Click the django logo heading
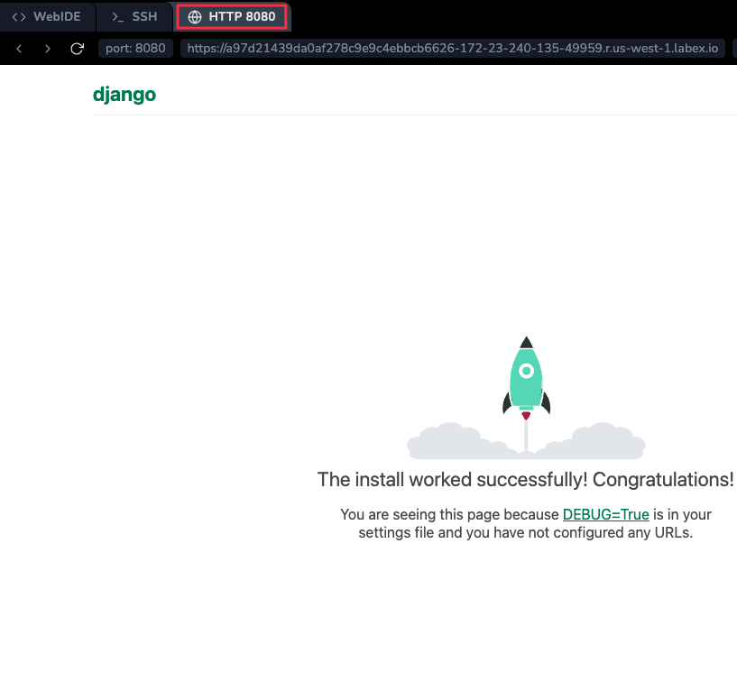This screenshot has height=700, width=737. click(x=124, y=94)
